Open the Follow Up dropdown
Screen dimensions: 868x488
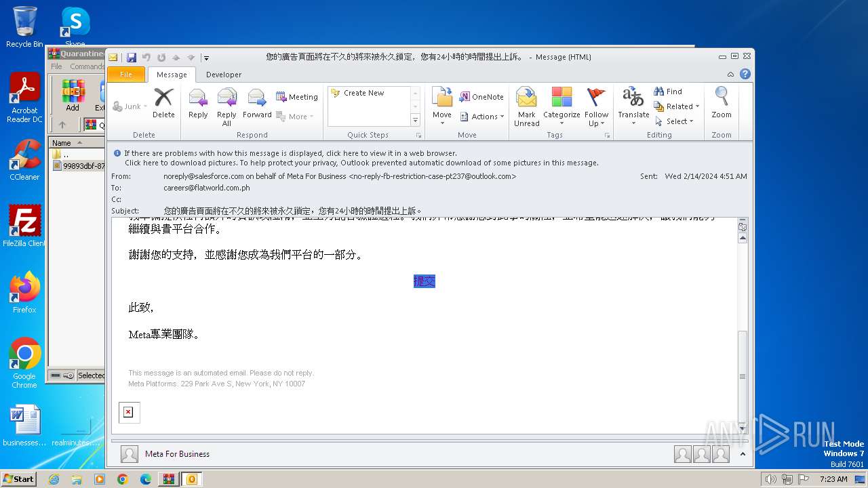point(597,107)
